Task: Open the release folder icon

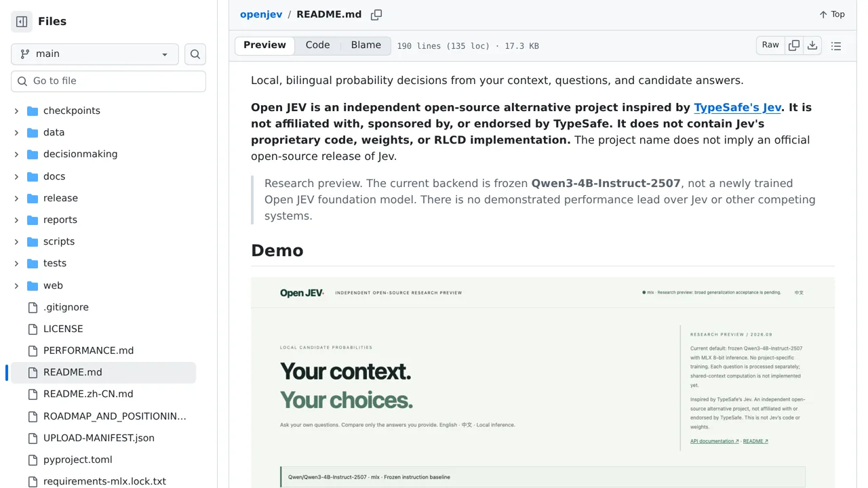Action: (33, 198)
